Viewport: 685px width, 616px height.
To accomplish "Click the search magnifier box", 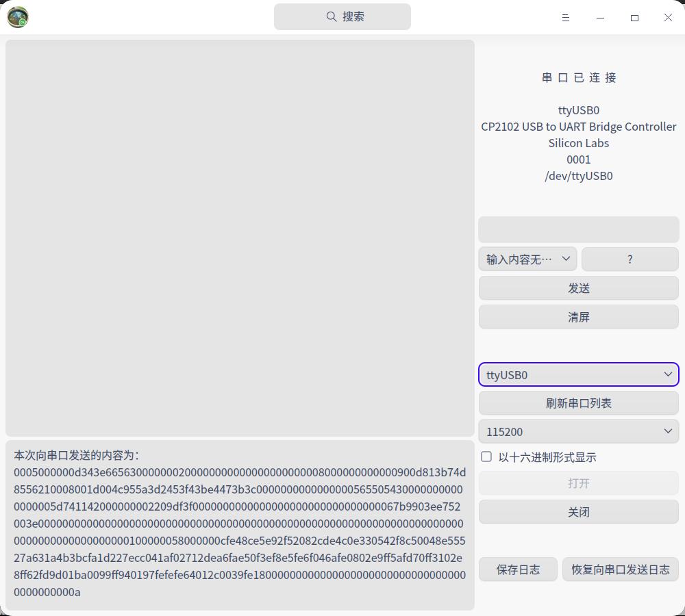I will point(342,16).
